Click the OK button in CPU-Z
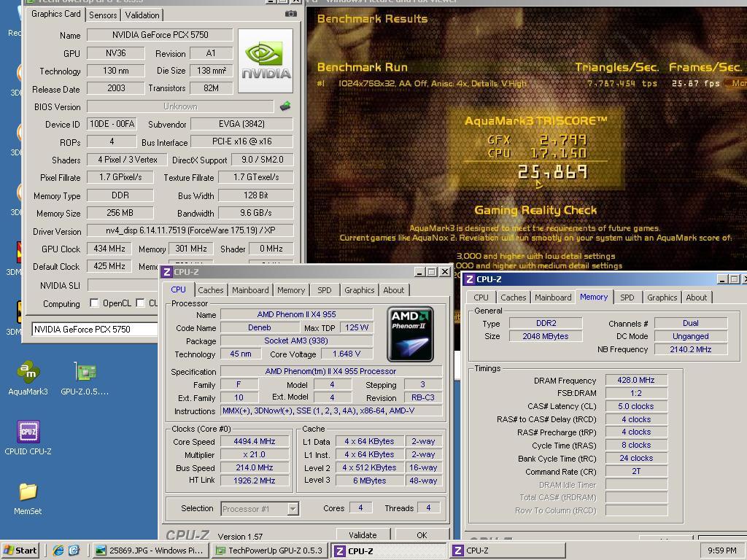The height and width of the screenshot is (560, 747). click(422, 534)
